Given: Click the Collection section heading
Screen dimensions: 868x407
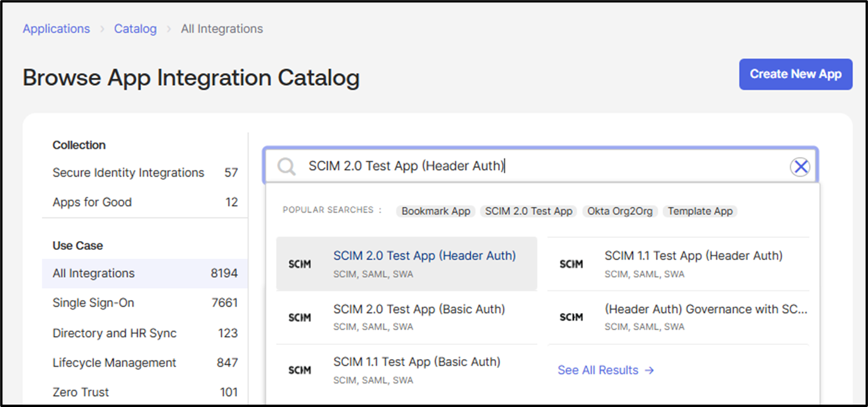Looking at the screenshot, I should pyautogui.click(x=79, y=145).
